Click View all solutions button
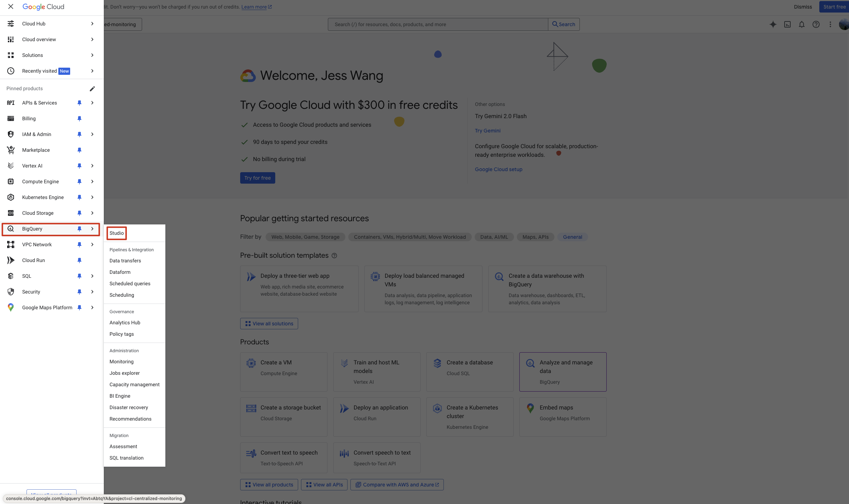849x504 pixels. 269,324
